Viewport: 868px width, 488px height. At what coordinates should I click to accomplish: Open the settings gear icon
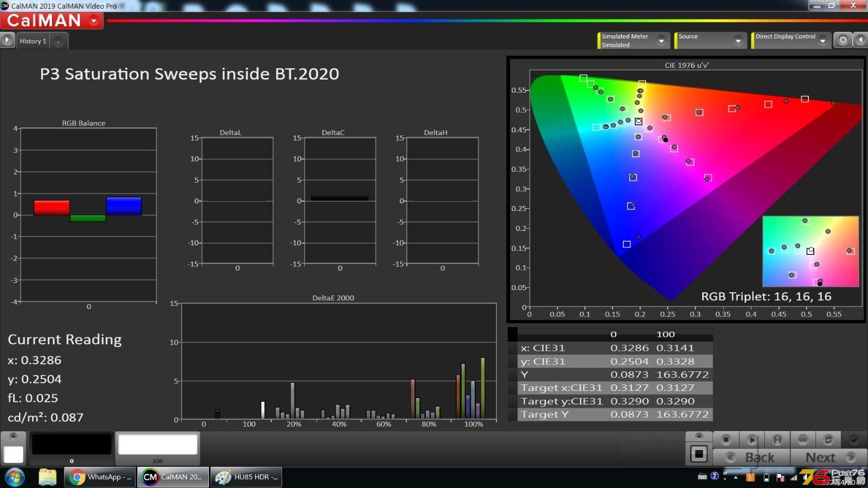[x=843, y=40]
